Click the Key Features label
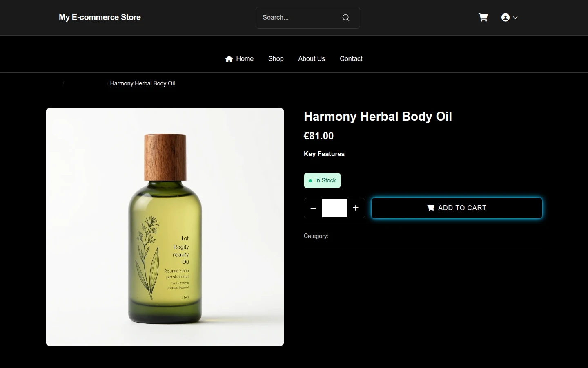 [x=324, y=154]
